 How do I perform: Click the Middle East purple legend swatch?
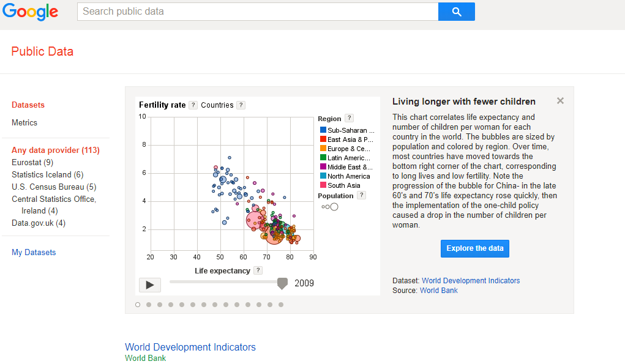[x=323, y=166]
